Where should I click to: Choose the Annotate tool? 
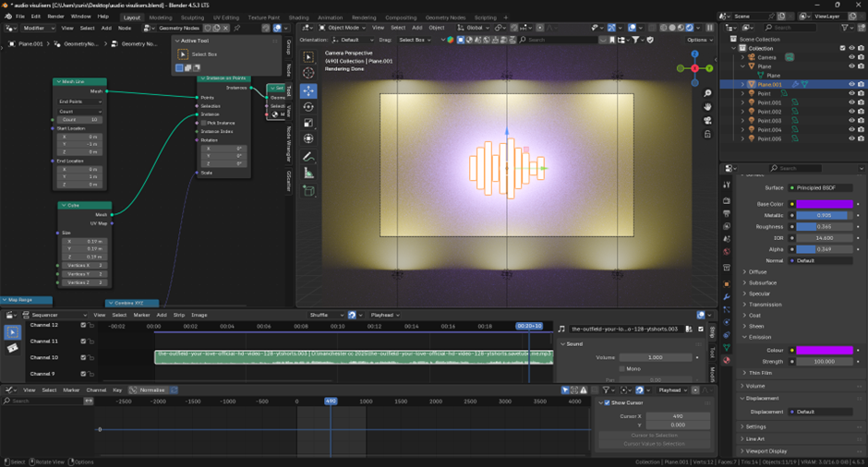pos(308,157)
